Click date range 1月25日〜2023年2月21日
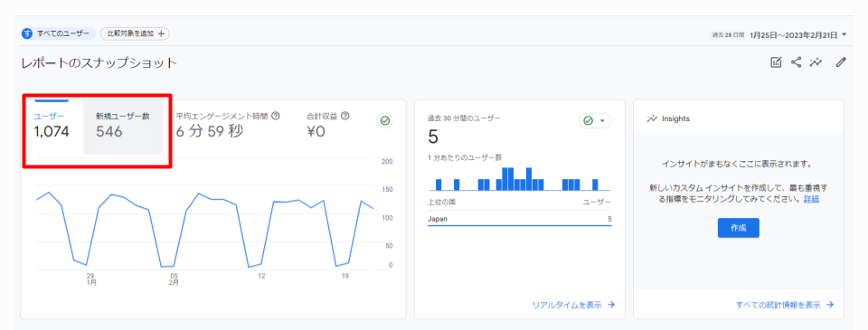The width and height of the screenshot is (868, 330). click(794, 34)
